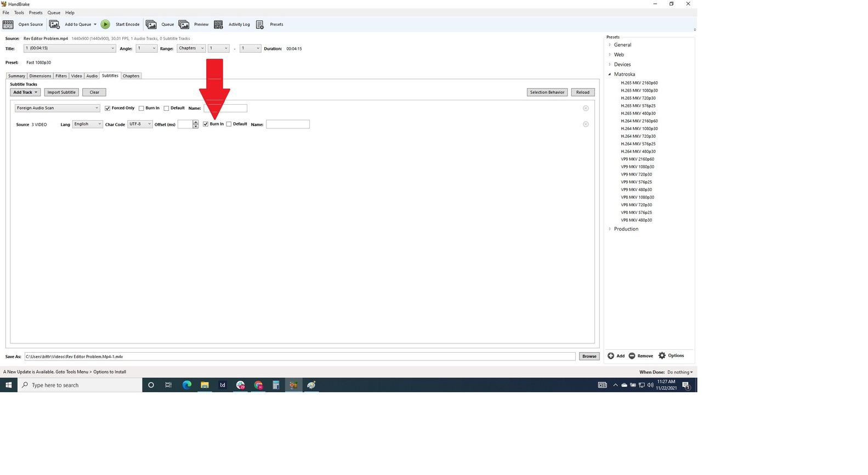Click the Presets toolbar icon
Screen dimensions: 868x475
tap(260, 24)
